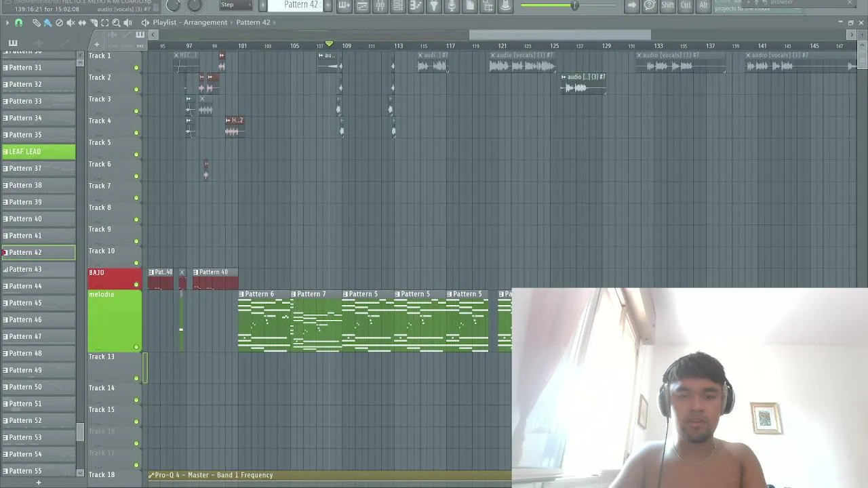This screenshot has height=488, width=868.
Task: Activate the Playback speaker tool
Action: [127, 22]
